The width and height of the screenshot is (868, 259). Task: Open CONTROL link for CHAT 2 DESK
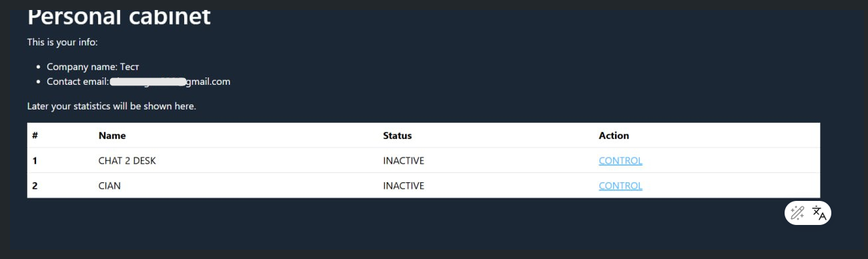pyautogui.click(x=620, y=161)
